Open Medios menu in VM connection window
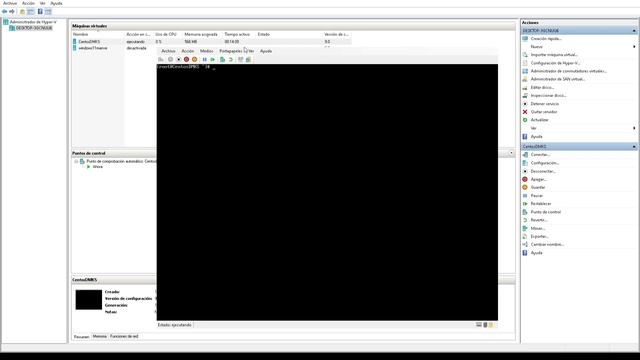 tap(207, 51)
